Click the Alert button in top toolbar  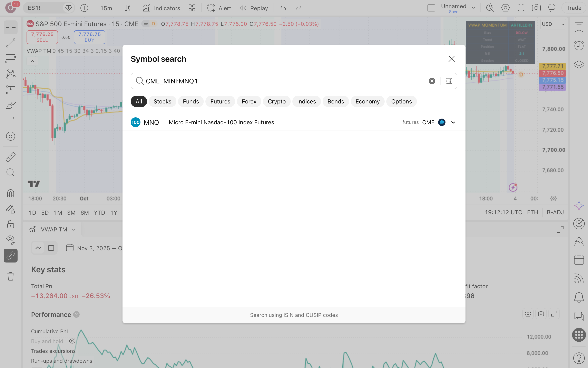(219, 8)
